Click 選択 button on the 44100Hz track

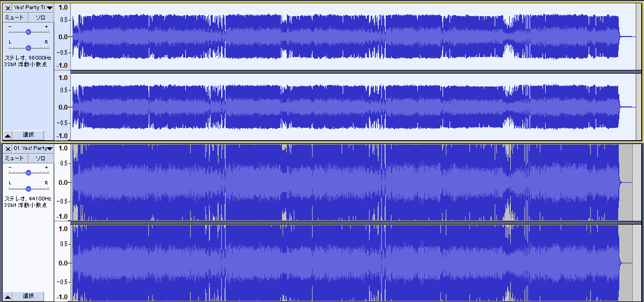pyautogui.click(x=28, y=296)
